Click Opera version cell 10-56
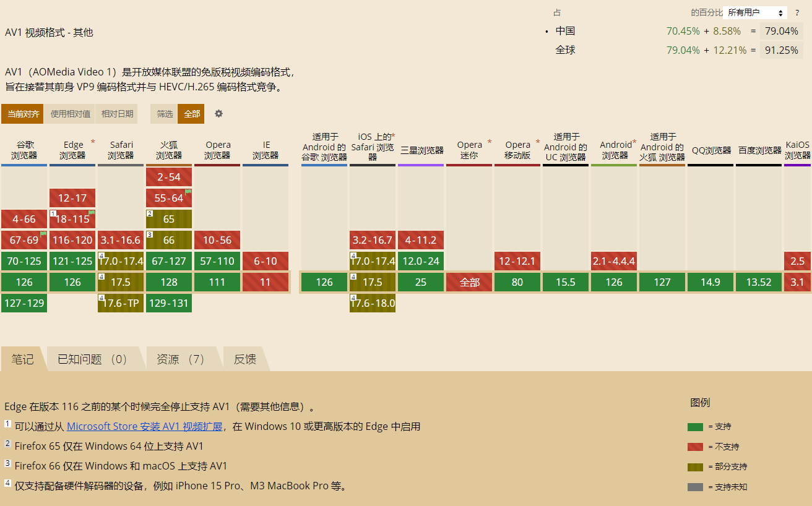812x506 pixels. coord(217,240)
